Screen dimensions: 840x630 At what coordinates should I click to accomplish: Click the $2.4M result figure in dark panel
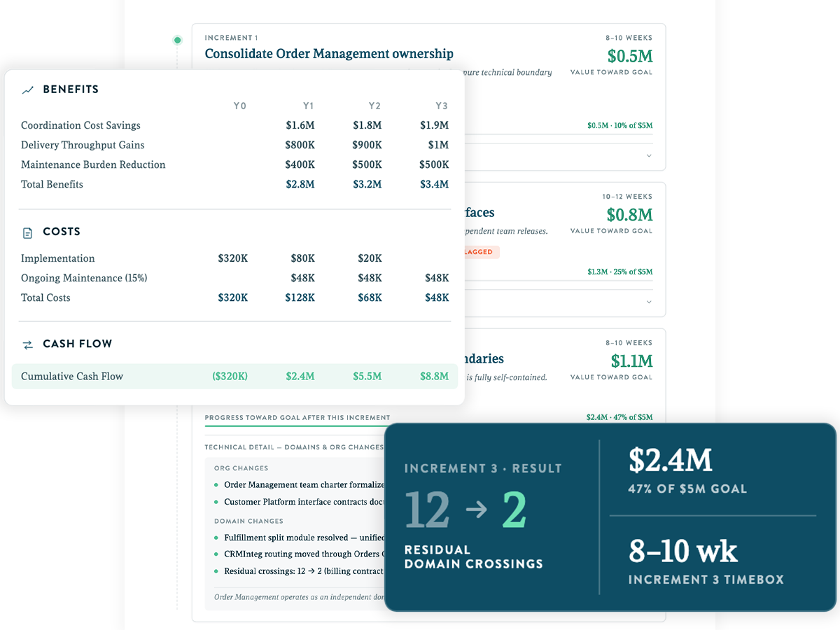point(670,461)
